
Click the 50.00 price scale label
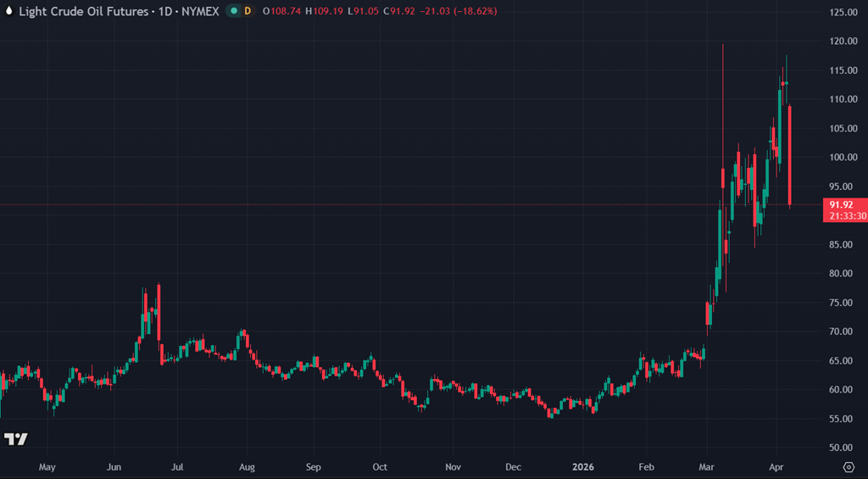(843, 448)
